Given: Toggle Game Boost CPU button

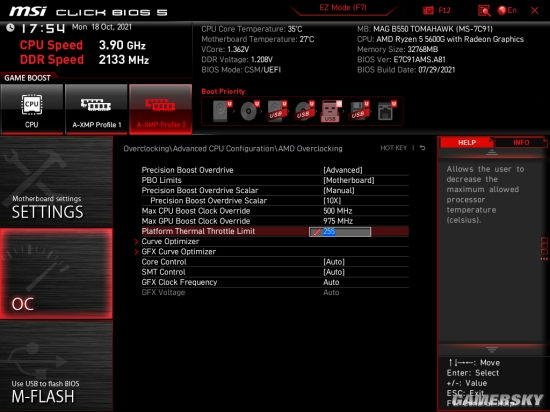Looking at the screenshot, I should point(32,109).
